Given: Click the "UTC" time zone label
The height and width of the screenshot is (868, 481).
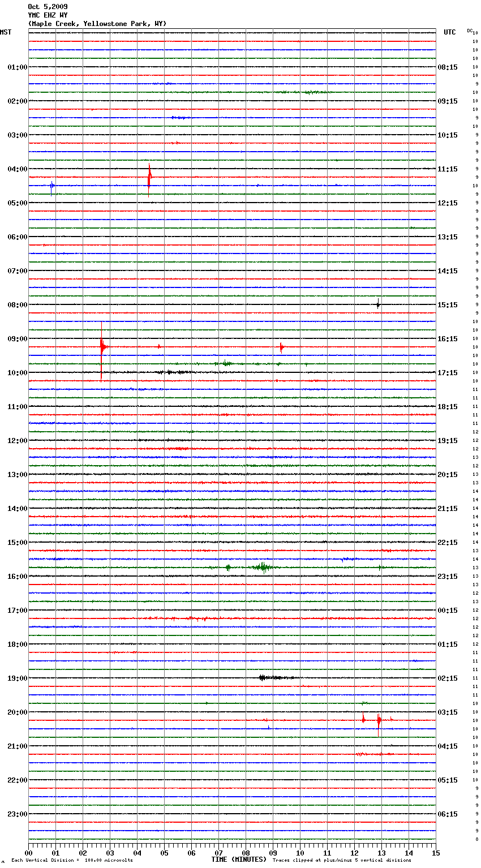Looking at the screenshot, I should [450, 32].
